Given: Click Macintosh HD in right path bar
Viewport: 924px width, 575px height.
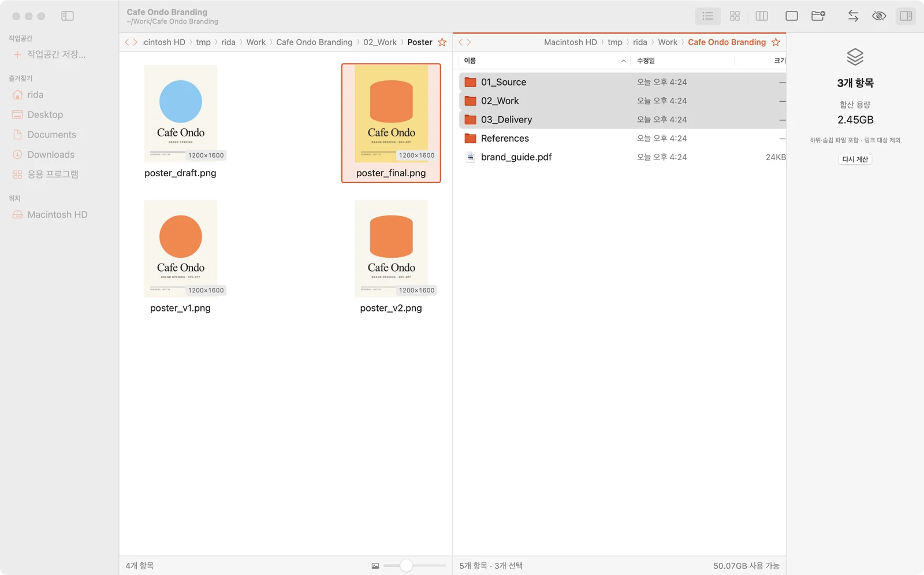Looking at the screenshot, I should tap(571, 42).
